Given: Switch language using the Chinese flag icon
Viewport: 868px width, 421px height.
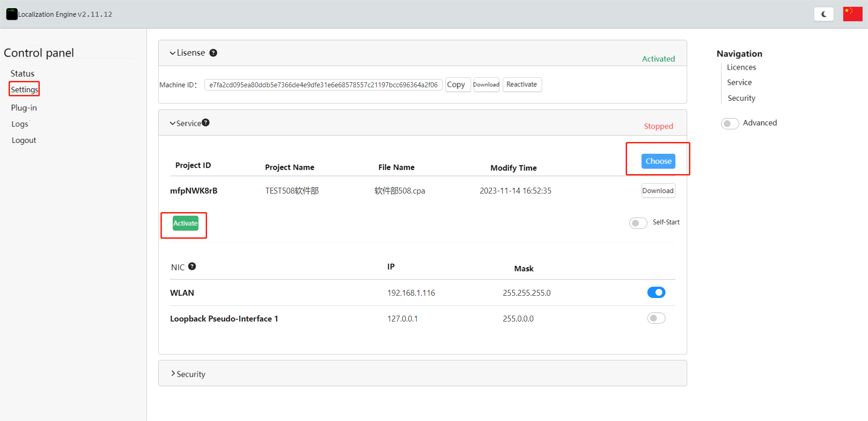Looking at the screenshot, I should pyautogui.click(x=852, y=14).
